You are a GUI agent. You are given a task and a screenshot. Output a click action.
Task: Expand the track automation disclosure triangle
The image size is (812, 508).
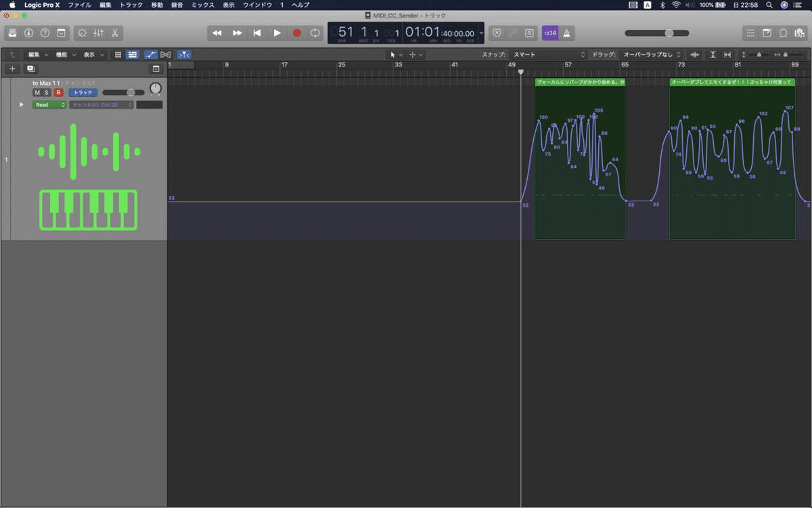[22, 105]
